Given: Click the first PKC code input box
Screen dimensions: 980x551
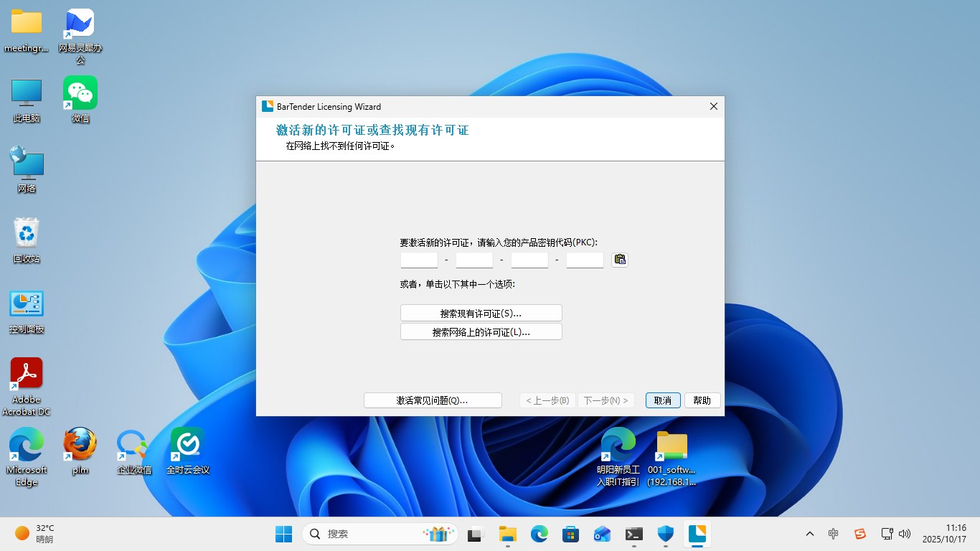Looking at the screenshot, I should coord(419,260).
